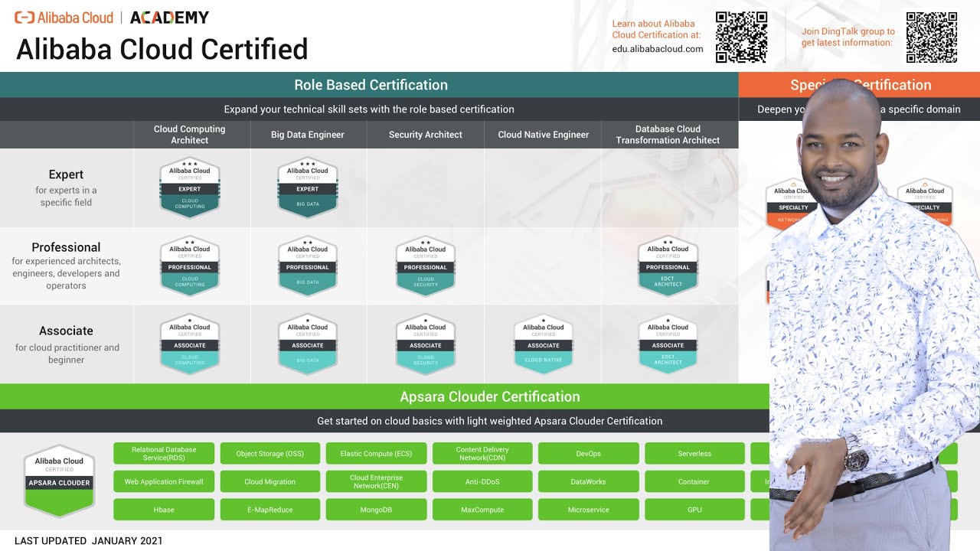The width and height of the screenshot is (980, 551).
Task: Pick the Associate Cloud Native badge
Action: click(x=544, y=344)
